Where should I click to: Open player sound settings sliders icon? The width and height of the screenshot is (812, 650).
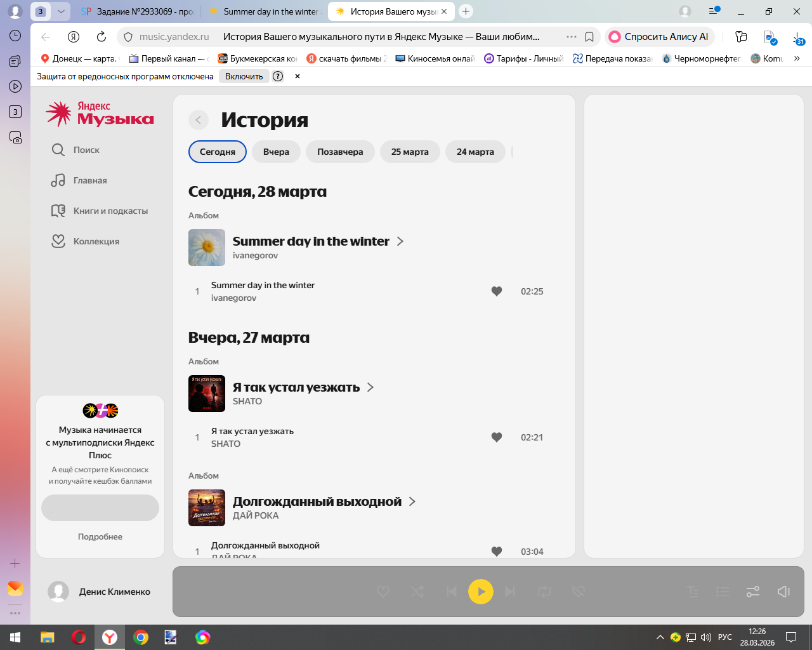pos(753,592)
